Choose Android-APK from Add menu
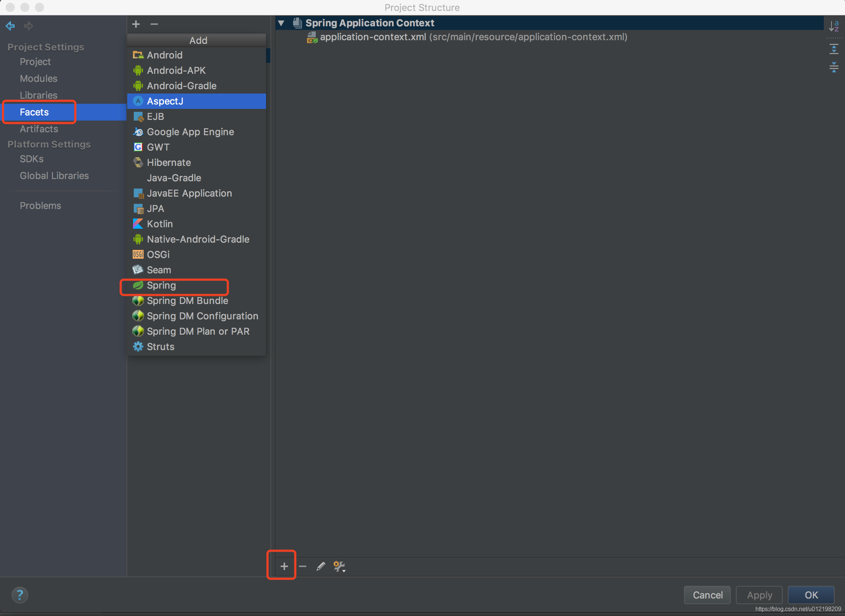Image resolution: width=845 pixels, height=616 pixels. [197, 70]
